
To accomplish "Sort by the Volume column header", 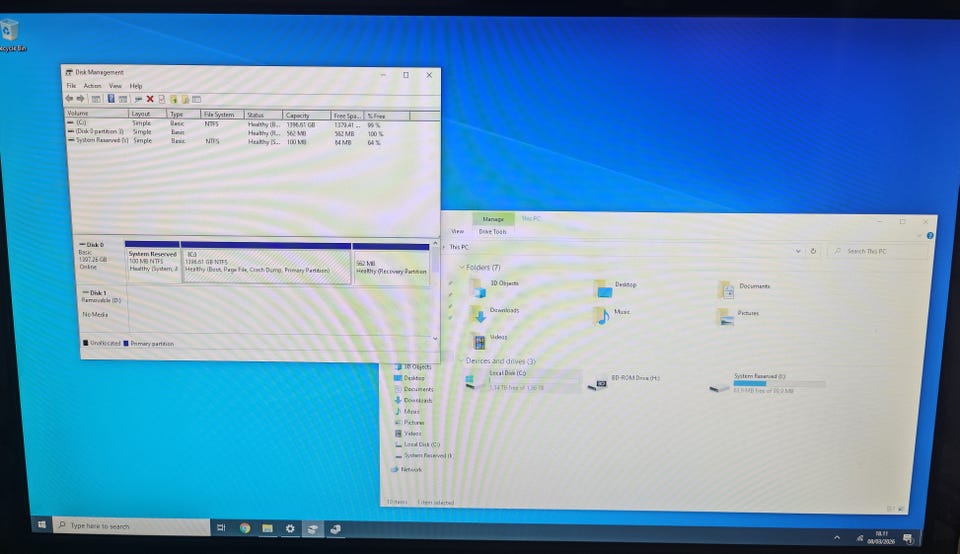I will [96, 114].
